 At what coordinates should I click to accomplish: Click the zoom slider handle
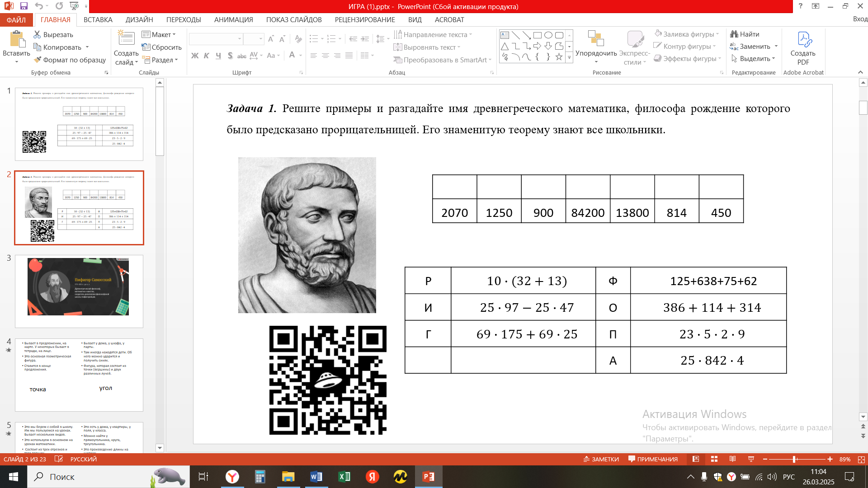[x=794, y=459]
